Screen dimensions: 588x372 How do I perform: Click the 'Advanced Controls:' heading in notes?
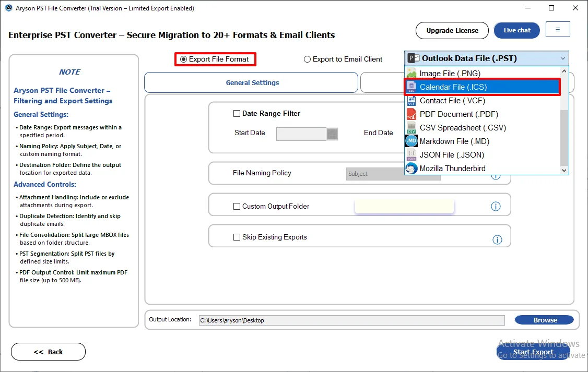45,184
